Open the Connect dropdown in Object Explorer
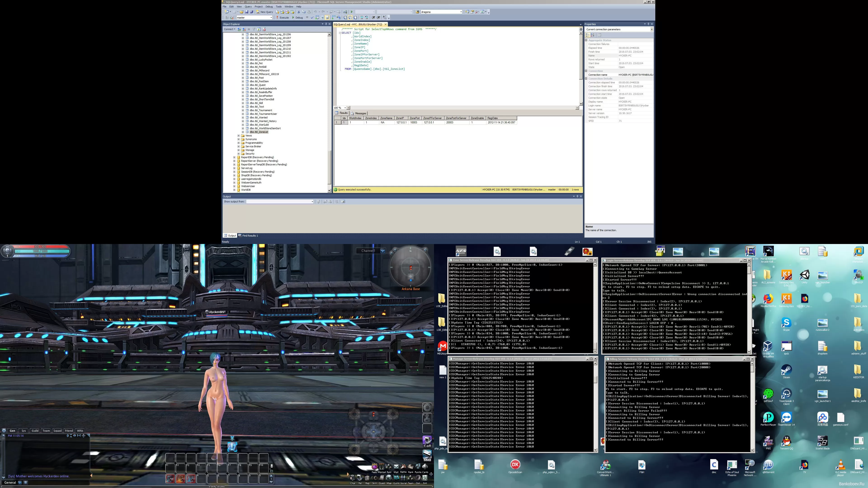The image size is (868, 488). tap(229, 29)
